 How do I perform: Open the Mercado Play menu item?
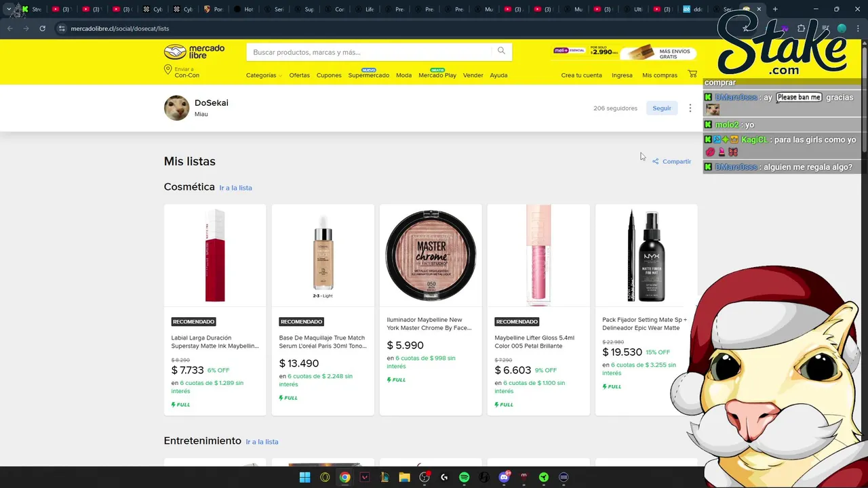(437, 75)
